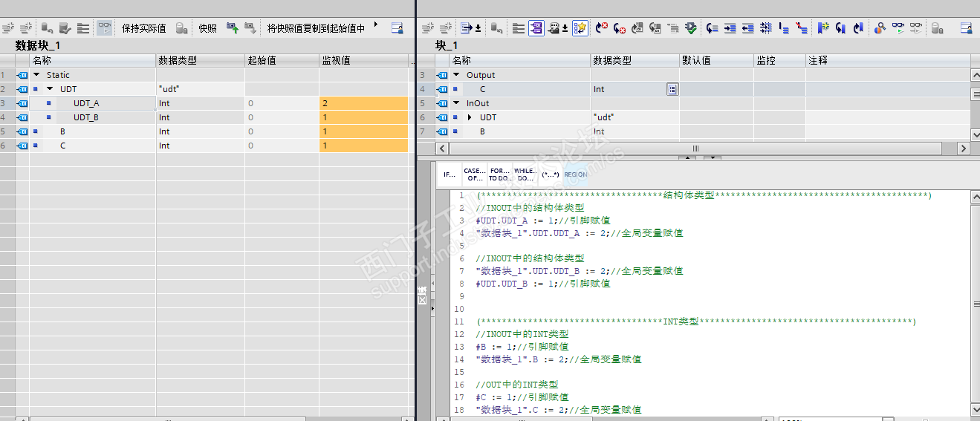This screenshot has height=421, width=980.
Task: Toggle favorites star icon in block toolbar
Action: coord(580,28)
